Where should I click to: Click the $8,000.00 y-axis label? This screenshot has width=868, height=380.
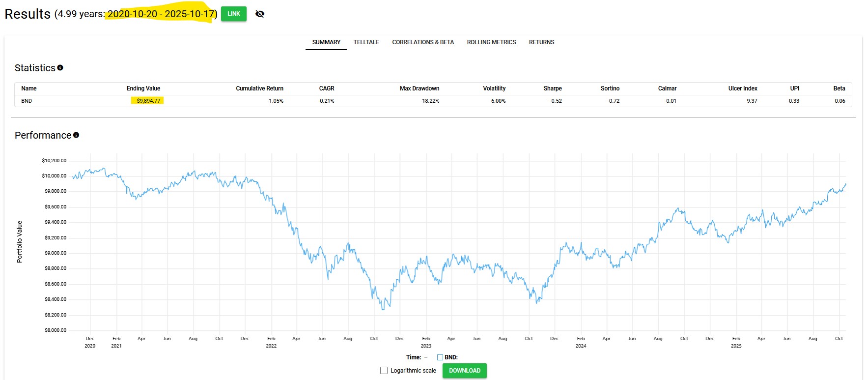click(x=56, y=330)
